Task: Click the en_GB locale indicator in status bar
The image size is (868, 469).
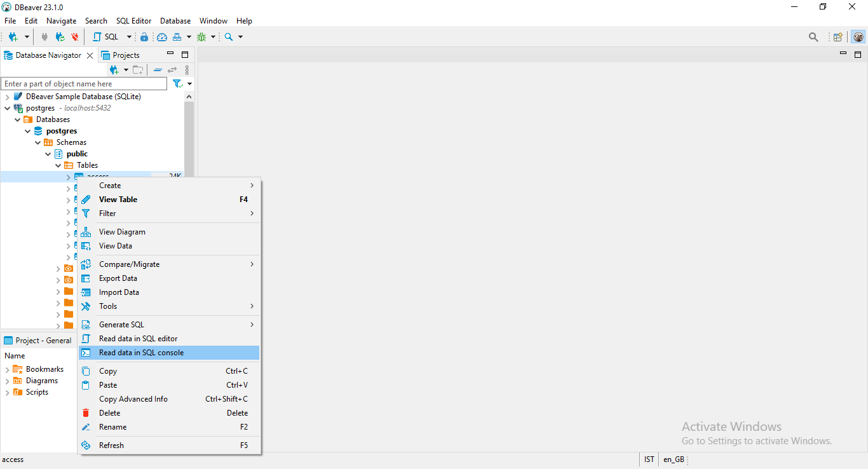Action: (674, 459)
